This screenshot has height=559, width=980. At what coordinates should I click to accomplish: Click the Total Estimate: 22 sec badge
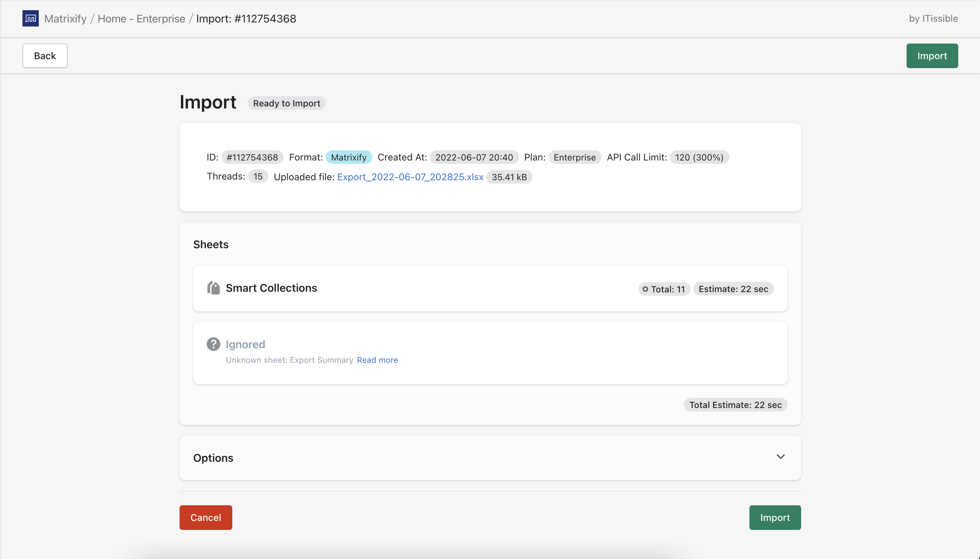(735, 405)
